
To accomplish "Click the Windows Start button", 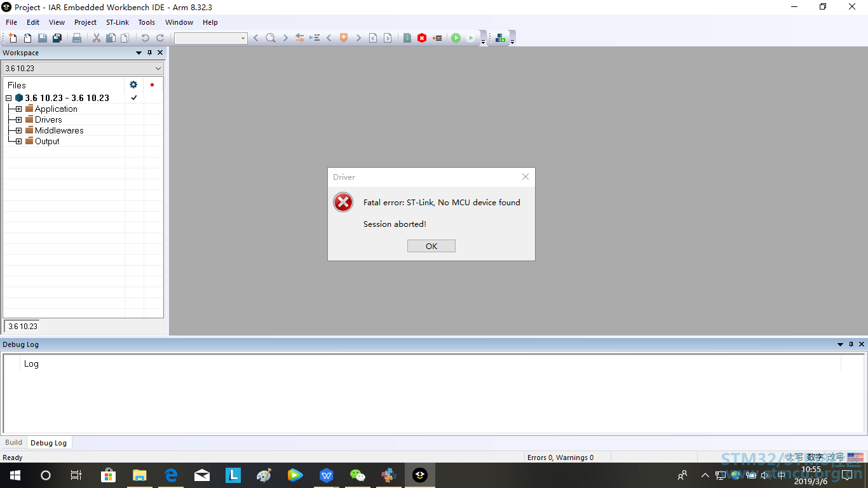I will (x=15, y=475).
